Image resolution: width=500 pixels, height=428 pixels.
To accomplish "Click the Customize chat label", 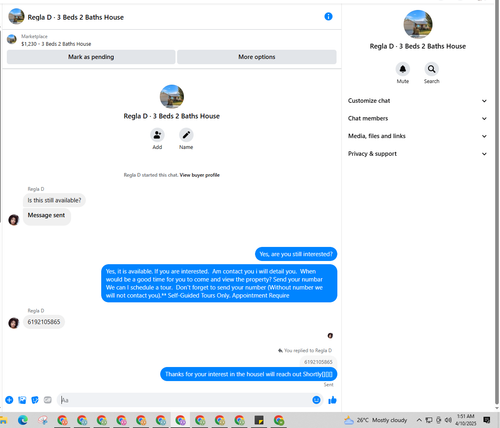I will pos(369,101).
